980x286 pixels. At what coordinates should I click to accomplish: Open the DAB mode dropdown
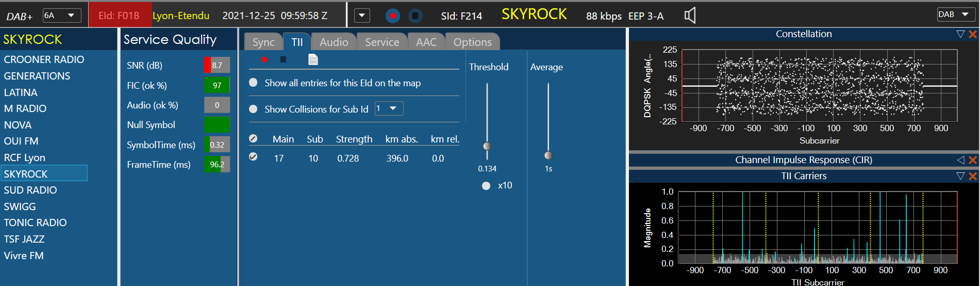(x=956, y=14)
